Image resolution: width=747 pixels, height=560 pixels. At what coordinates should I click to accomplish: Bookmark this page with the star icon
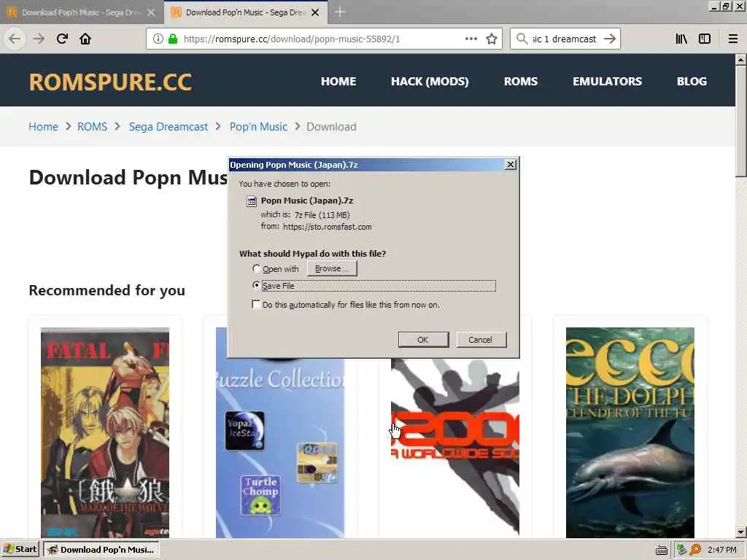tap(492, 39)
